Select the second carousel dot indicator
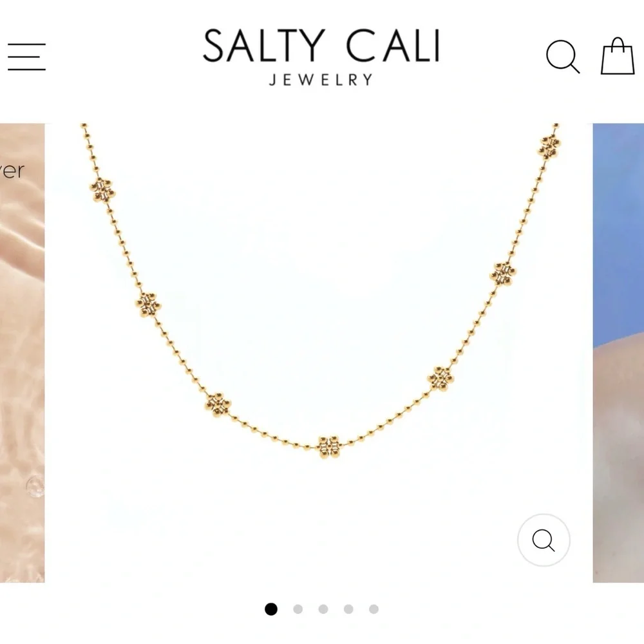Screen dimensions: 644x644 (298, 609)
